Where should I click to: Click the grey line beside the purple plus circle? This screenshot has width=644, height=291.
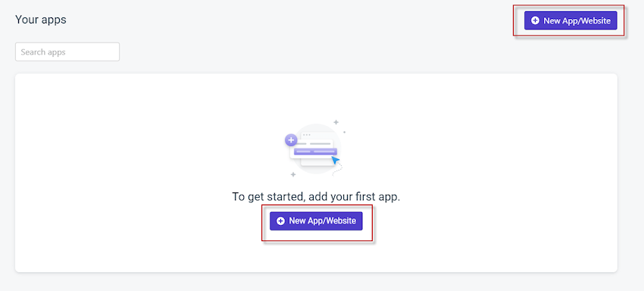coord(302,144)
